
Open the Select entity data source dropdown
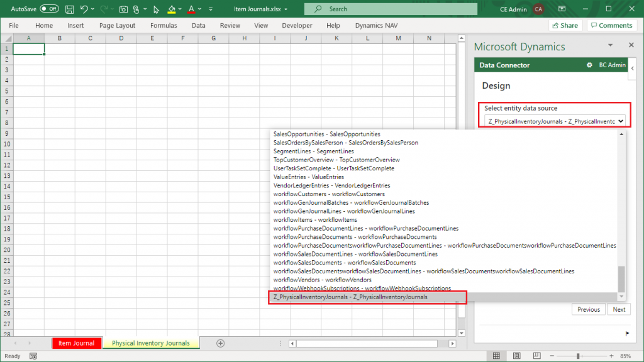(x=554, y=121)
